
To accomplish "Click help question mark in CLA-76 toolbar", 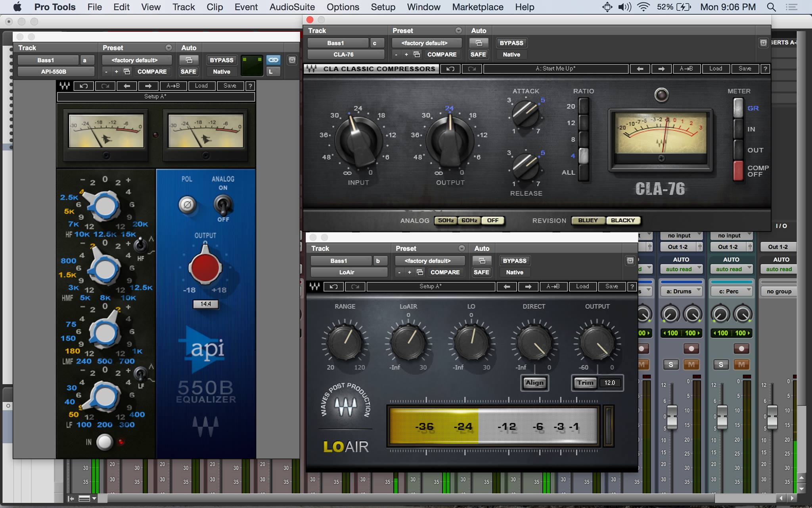I will click(765, 69).
